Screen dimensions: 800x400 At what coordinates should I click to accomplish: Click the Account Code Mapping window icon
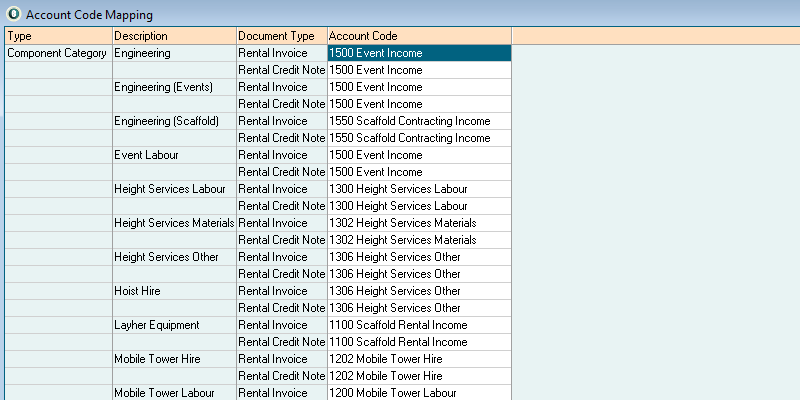(x=12, y=14)
